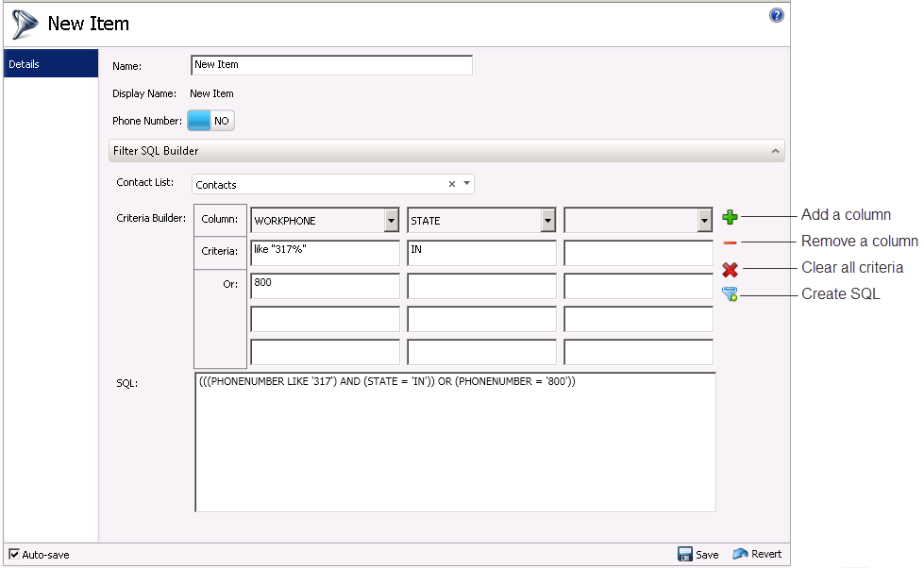Open help with the blue question mark icon
Image resolution: width=924 pixels, height=568 pixels.
[x=777, y=15]
